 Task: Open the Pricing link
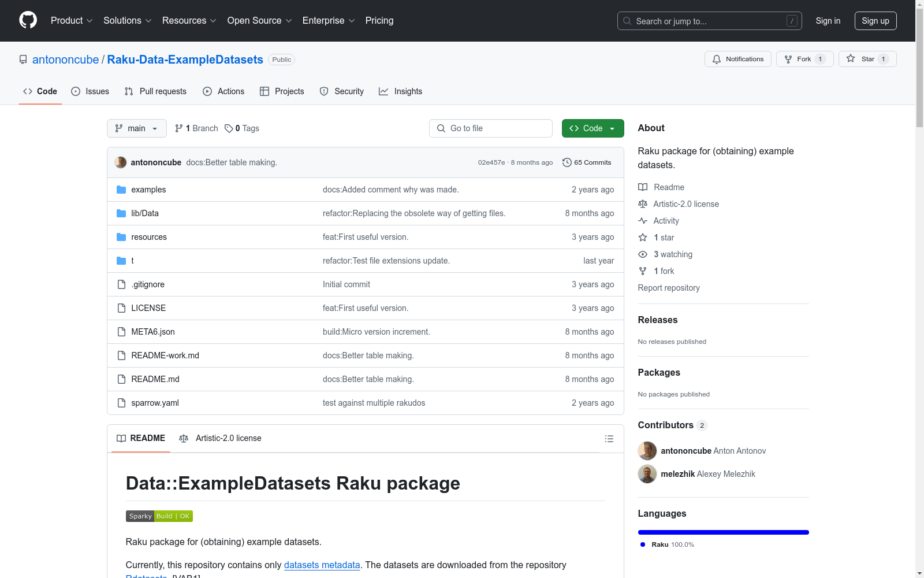click(379, 21)
